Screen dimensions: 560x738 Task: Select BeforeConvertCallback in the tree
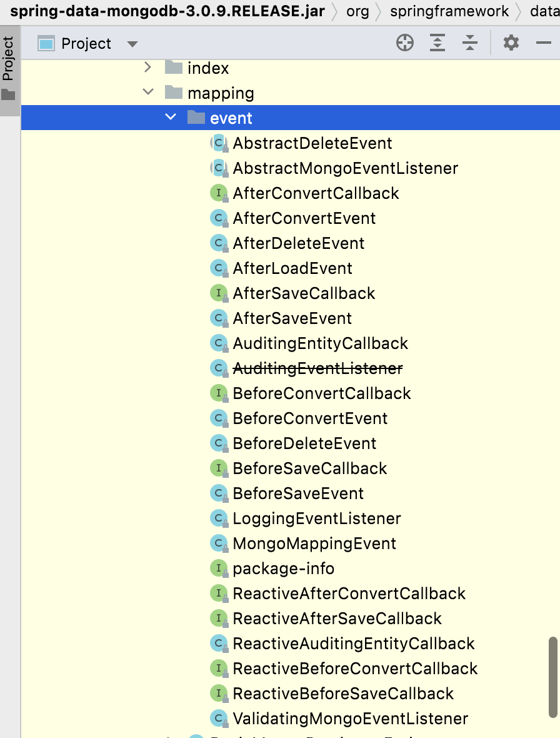322,393
